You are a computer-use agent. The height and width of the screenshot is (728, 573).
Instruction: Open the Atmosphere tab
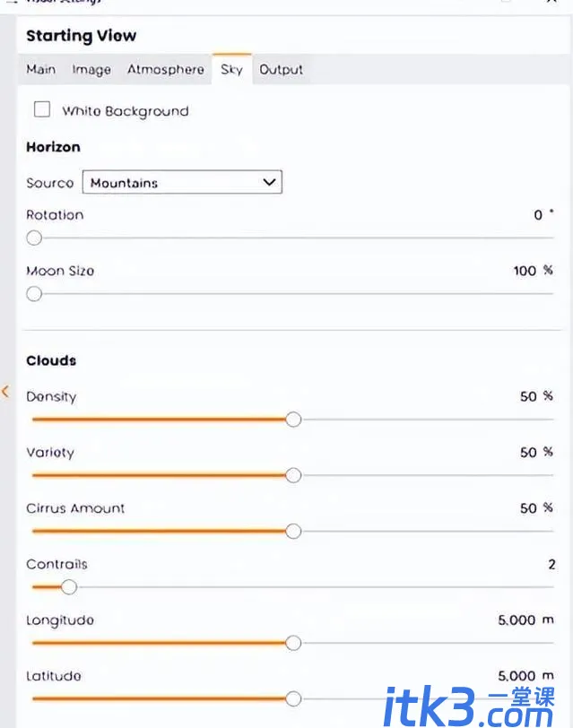tap(166, 69)
